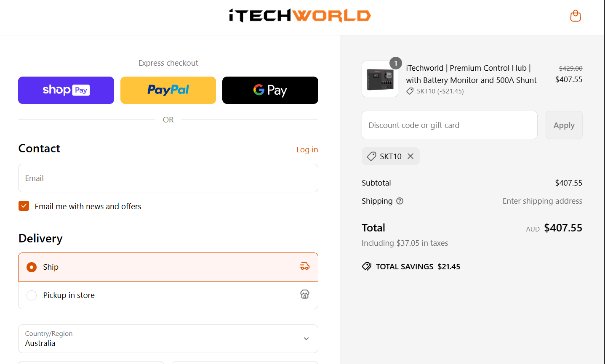605x364 pixels.
Task: Open the shopping cart bag icon
Action: tap(575, 16)
